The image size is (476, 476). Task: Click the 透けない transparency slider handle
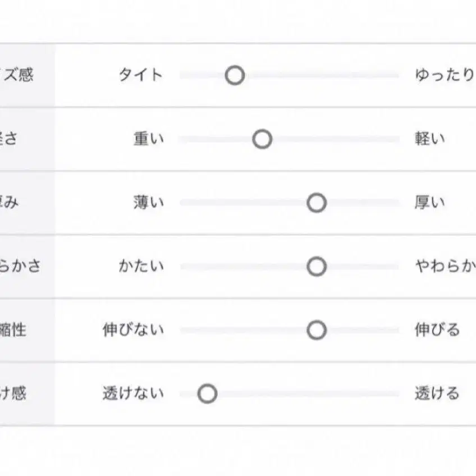coord(207,394)
